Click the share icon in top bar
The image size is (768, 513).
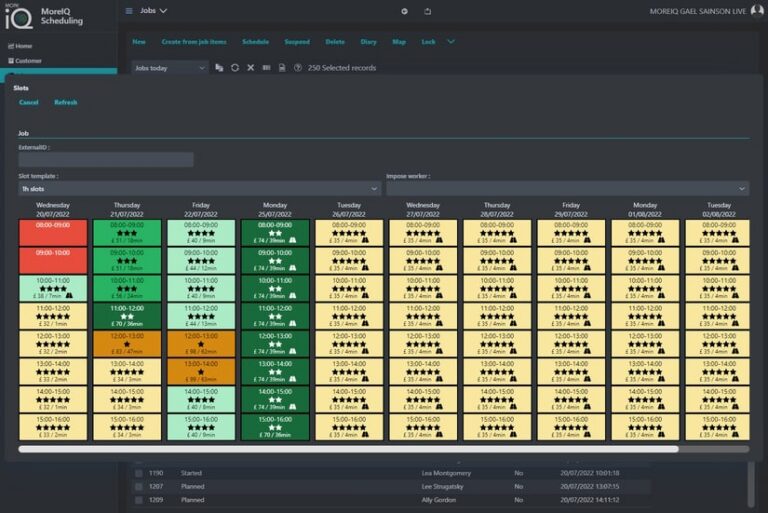click(428, 11)
